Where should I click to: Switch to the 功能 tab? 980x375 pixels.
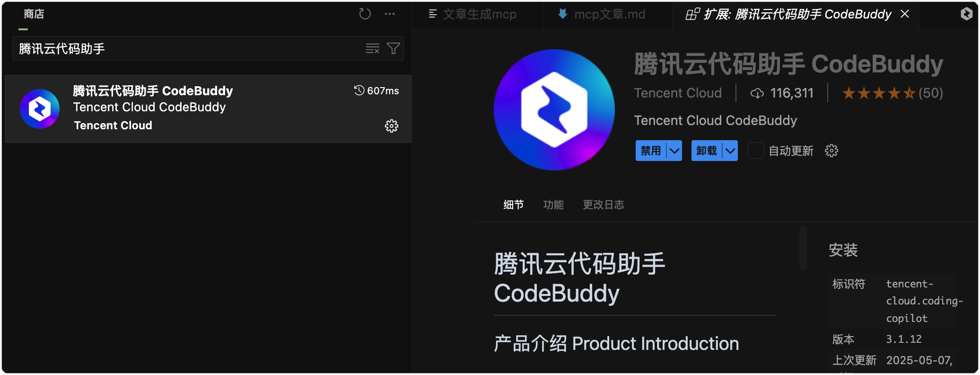coord(553,205)
